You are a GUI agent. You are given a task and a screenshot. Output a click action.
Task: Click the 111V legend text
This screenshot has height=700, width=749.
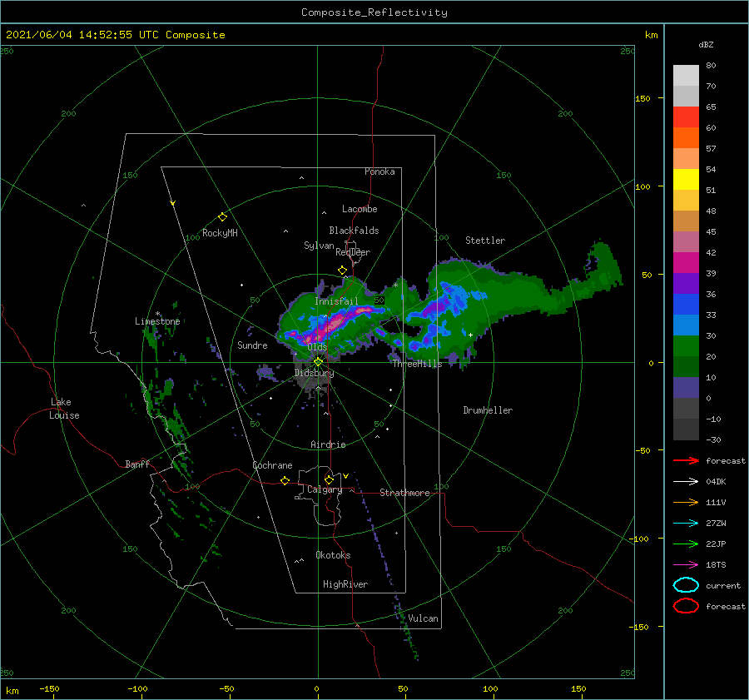coord(716,502)
